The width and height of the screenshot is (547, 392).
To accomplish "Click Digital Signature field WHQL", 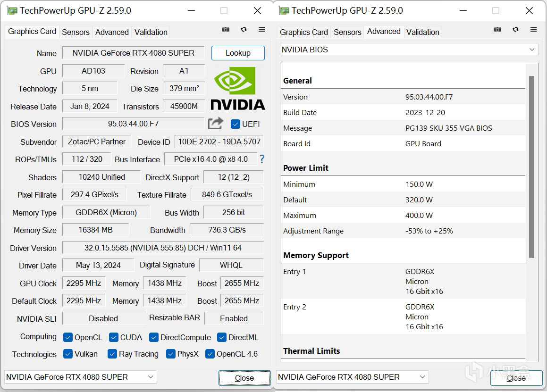I will (x=231, y=265).
